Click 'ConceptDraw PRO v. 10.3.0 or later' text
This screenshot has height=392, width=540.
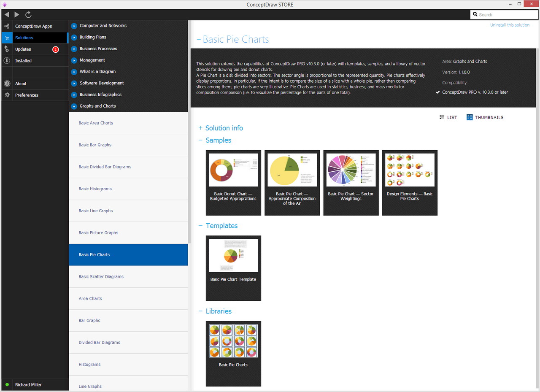475,92
